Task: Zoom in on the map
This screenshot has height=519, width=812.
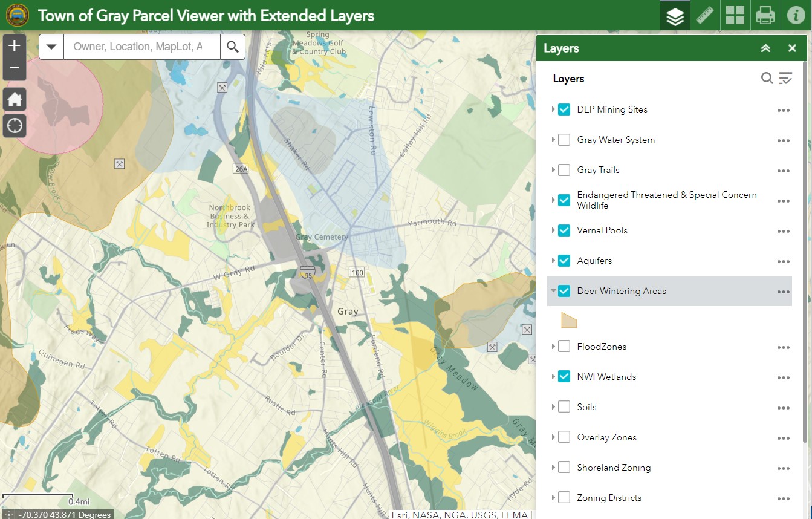Action: (x=15, y=46)
